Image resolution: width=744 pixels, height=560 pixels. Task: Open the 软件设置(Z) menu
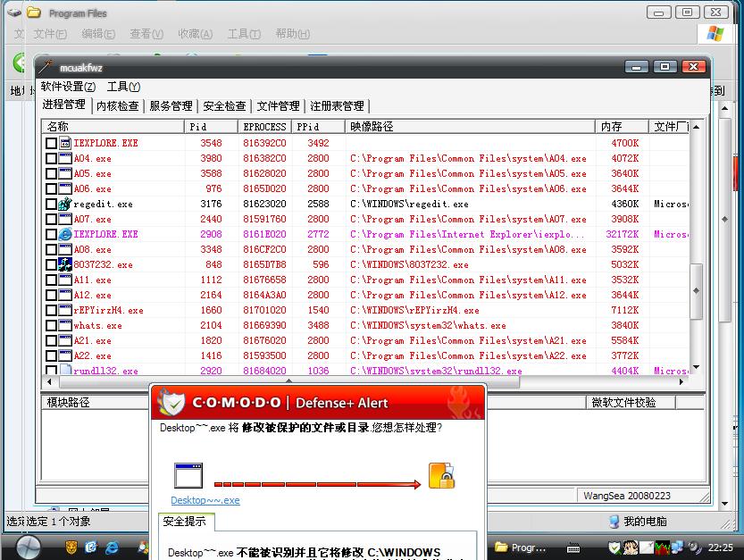68,87
